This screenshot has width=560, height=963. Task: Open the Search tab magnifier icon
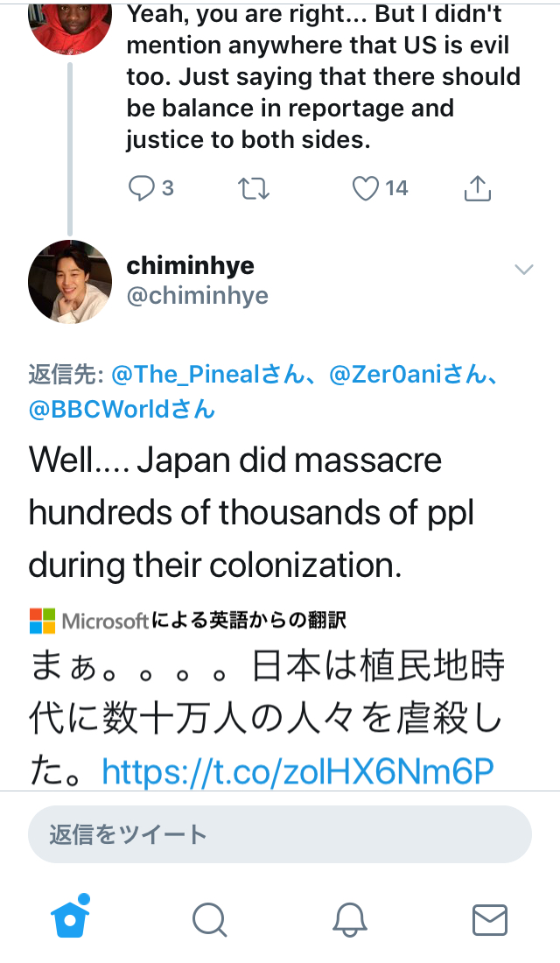point(209,919)
